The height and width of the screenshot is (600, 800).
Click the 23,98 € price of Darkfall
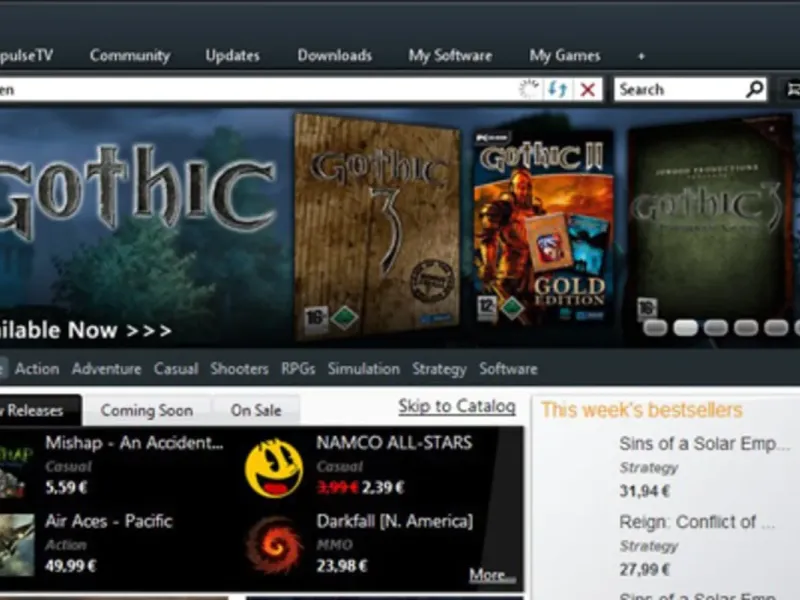pos(342,566)
